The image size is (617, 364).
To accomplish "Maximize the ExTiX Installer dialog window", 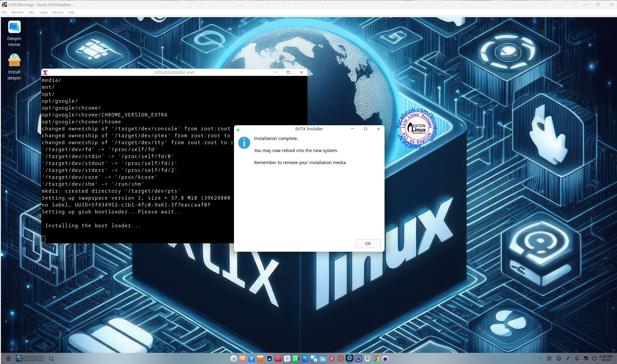I will click(x=366, y=129).
